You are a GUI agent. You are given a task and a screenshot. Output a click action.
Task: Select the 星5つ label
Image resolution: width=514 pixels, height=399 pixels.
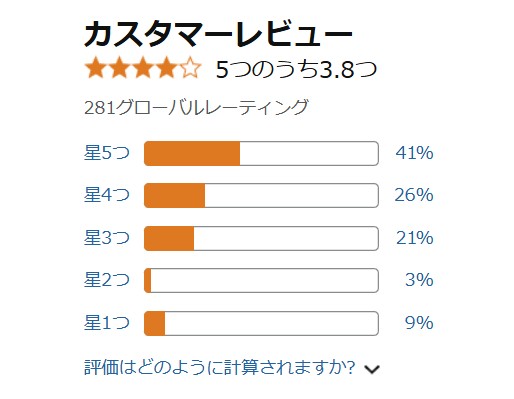click(x=107, y=153)
